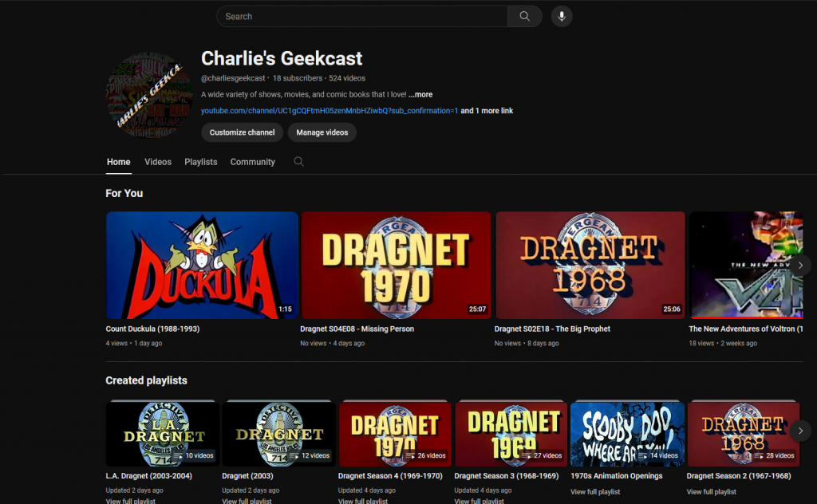Switch to the Videos tab

(x=157, y=161)
